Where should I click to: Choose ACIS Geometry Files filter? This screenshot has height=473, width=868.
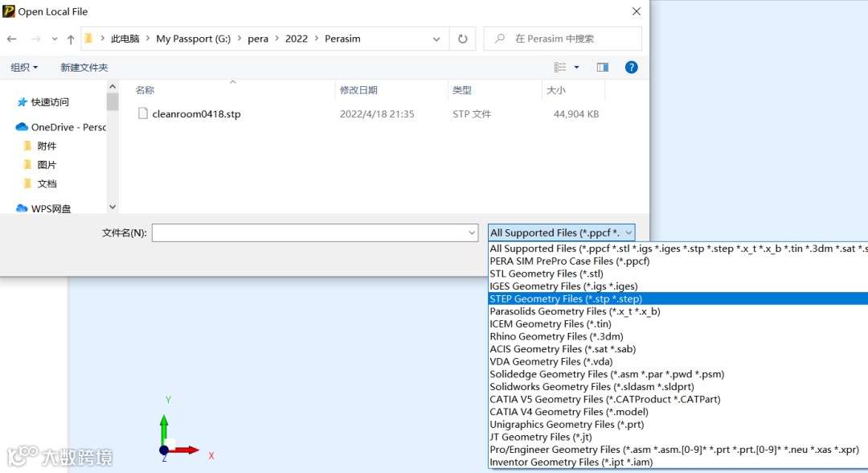[678, 349]
